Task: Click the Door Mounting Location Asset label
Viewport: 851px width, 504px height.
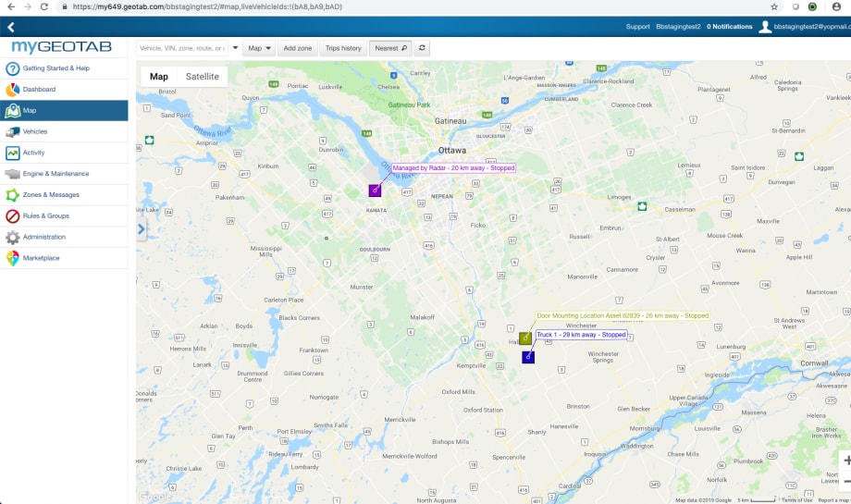Action: (623, 315)
